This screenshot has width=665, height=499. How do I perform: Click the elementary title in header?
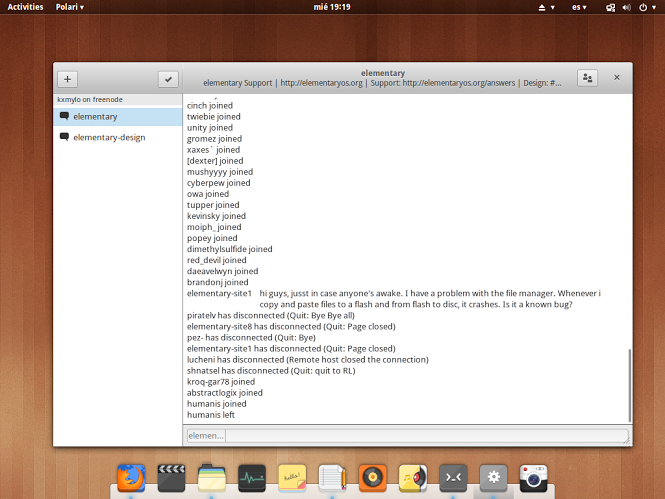point(383,73)
